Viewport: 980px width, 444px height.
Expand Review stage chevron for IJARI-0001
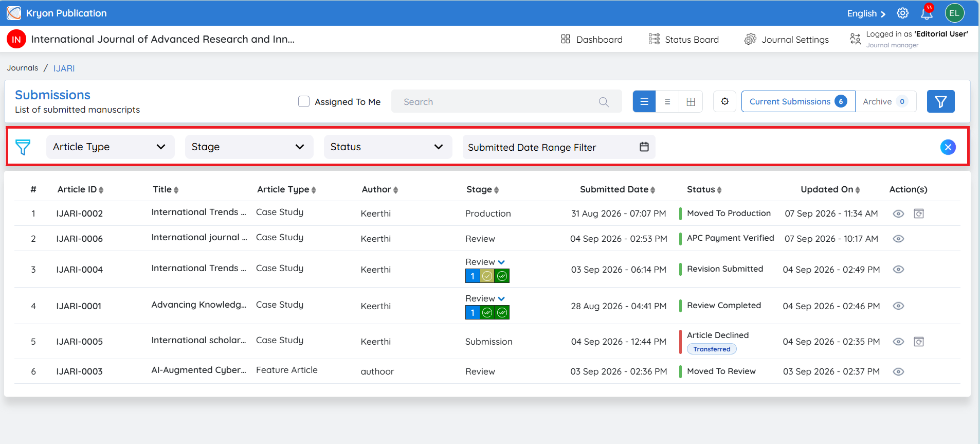tap(501, 299)
